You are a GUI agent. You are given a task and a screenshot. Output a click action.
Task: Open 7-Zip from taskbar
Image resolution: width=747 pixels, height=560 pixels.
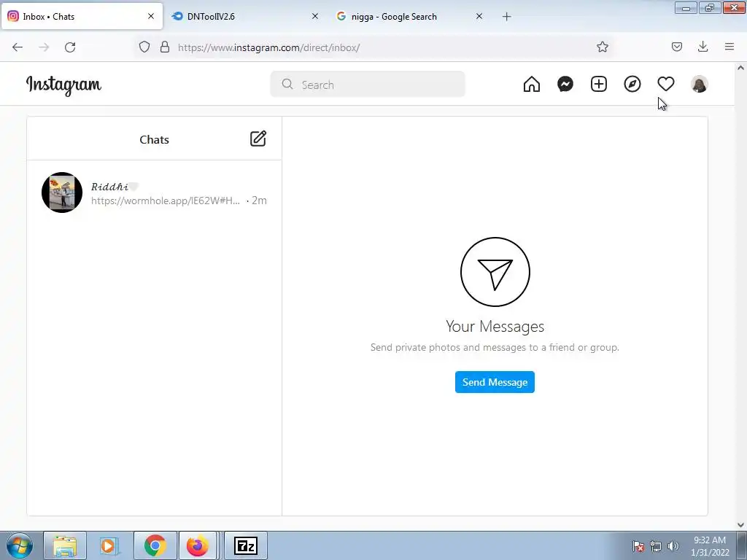(246, 545)
